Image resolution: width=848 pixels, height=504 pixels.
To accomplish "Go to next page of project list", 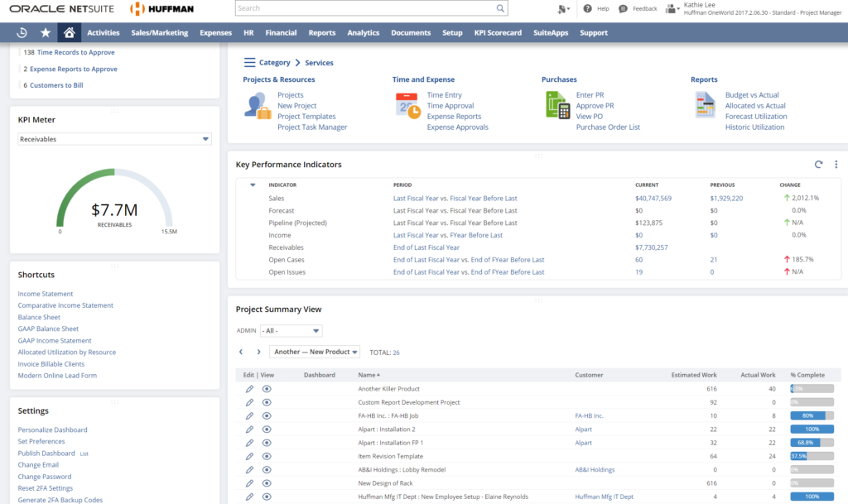I will [x=258, y=353].
